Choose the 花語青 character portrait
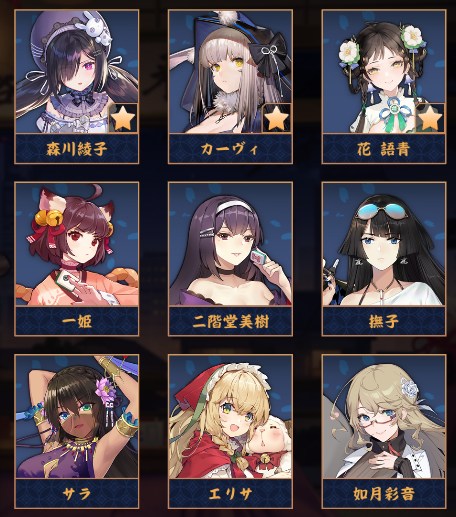Image resolution: width=456 pixels, height=517 pixels. (x=384, y=72)
